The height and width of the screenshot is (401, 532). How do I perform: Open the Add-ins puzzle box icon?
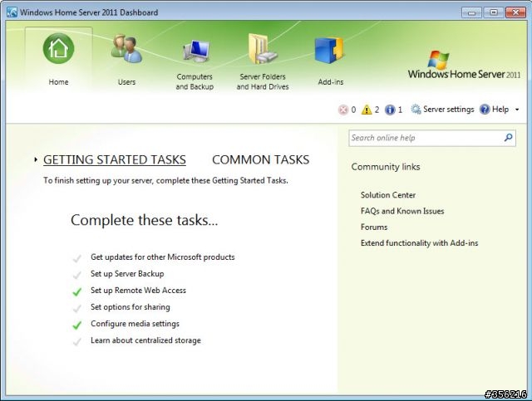(x=329, y=50)
